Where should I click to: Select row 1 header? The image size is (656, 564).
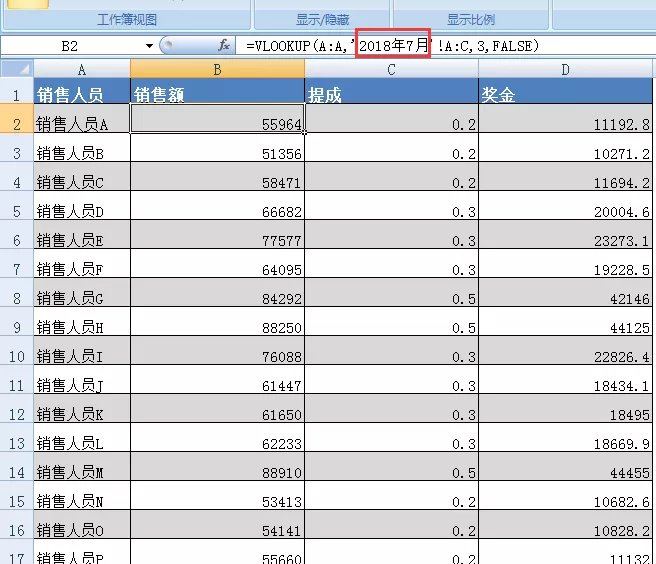tap(17, 91)
